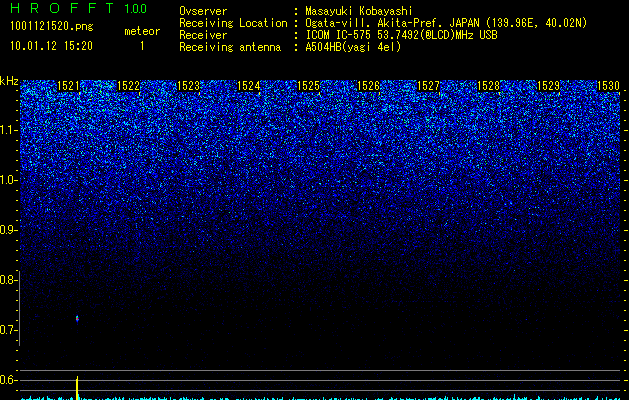Click the 0.6 frequency axis label
Viewport: 629px width, 400px height.
coord(8,380)
